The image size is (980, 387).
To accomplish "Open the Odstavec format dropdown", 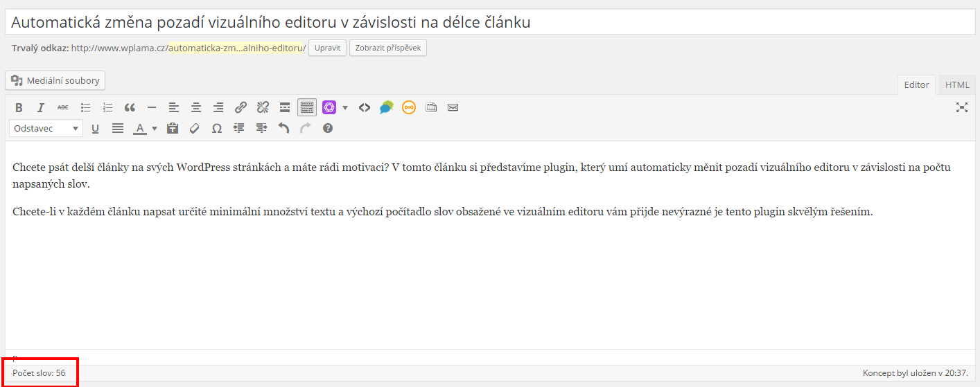I will click(x=46, y=128).
